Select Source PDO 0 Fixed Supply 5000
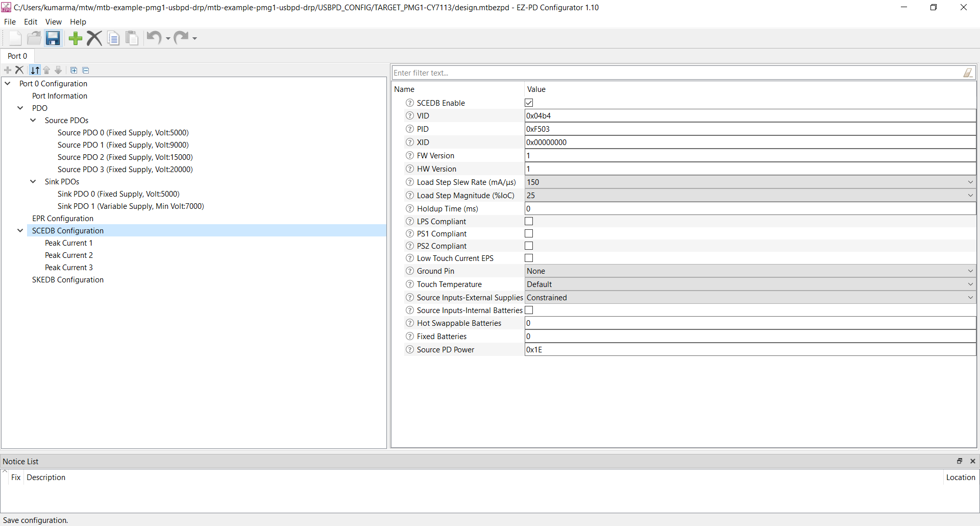Image resolution: width=980 pixels, height=526 pixels. click(123, 133)
